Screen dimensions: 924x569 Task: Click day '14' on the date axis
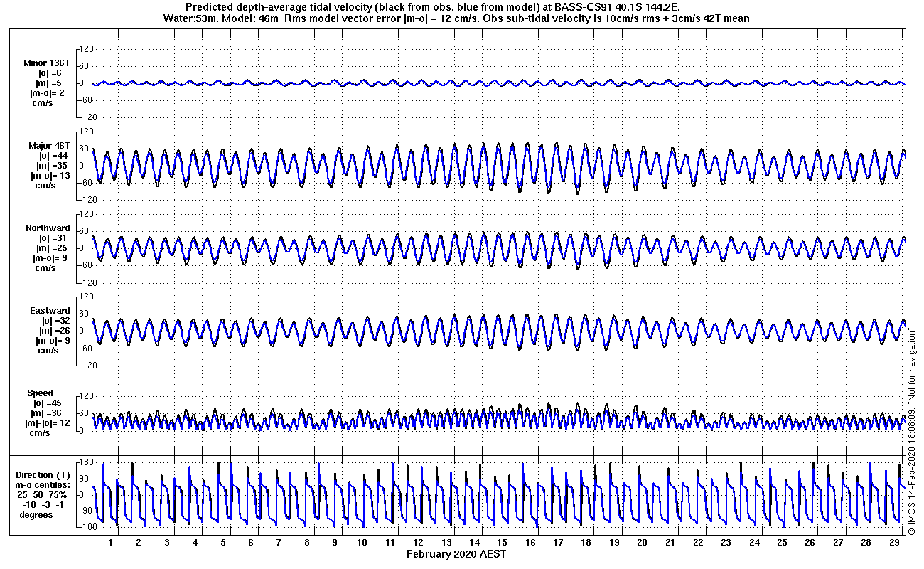point(474,543)
